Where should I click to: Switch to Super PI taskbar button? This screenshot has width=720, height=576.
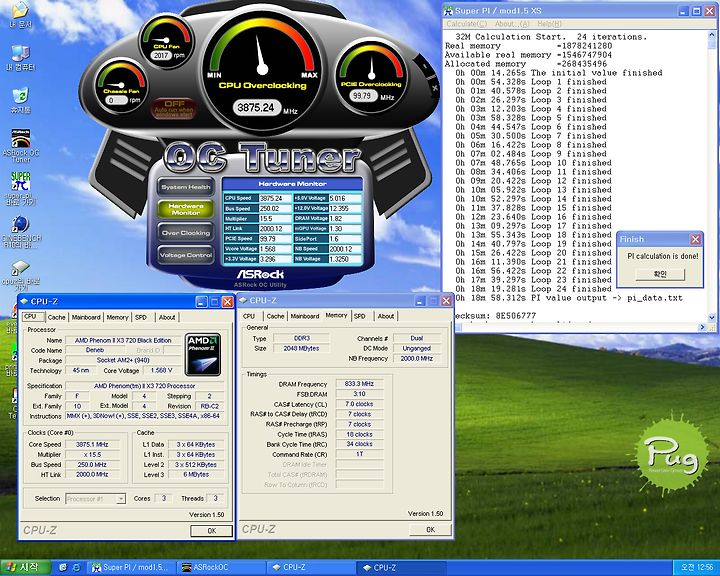coord(131,568)
